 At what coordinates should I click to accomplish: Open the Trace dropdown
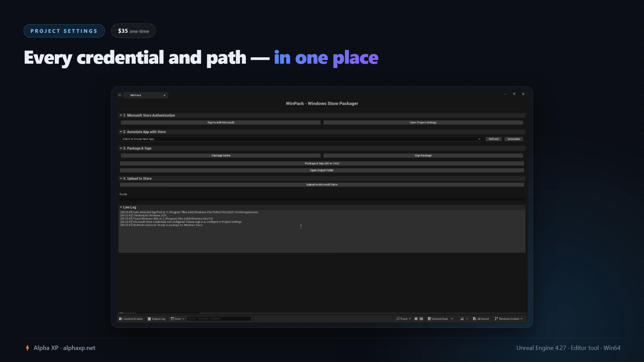tap(404, 319)
